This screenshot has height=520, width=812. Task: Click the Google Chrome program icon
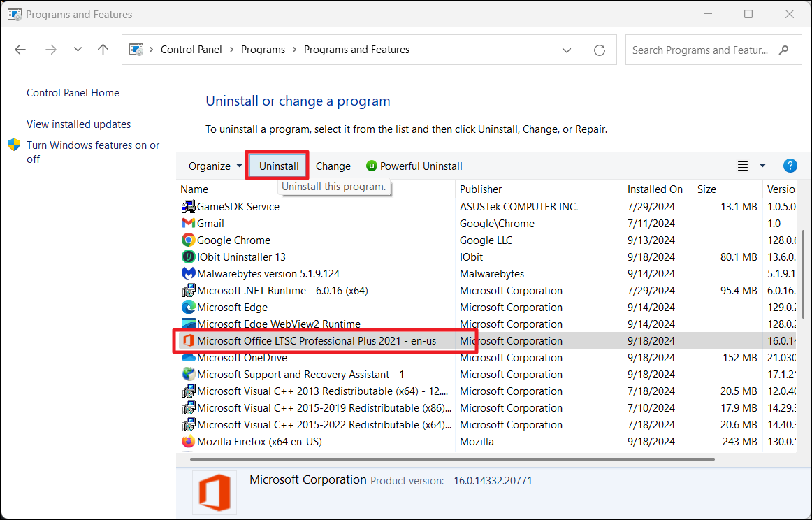[188, 240]
